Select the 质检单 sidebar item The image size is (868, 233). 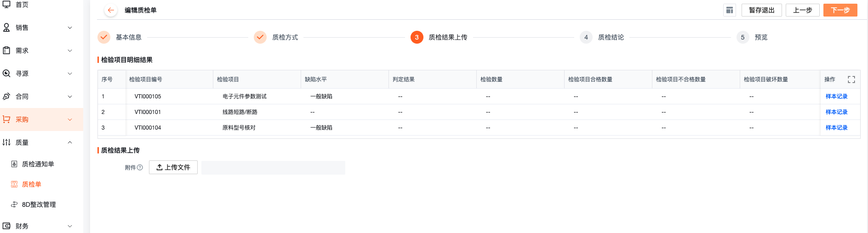(32, 184)
